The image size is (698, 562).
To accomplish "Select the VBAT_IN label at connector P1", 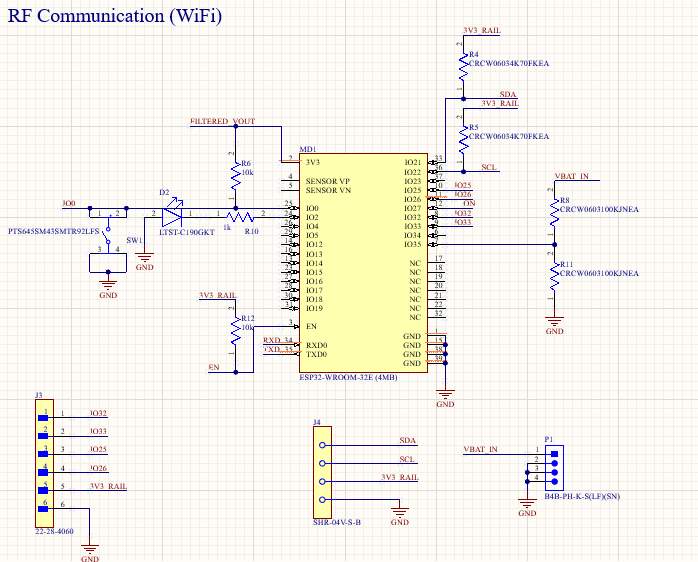I will point(480,449).
